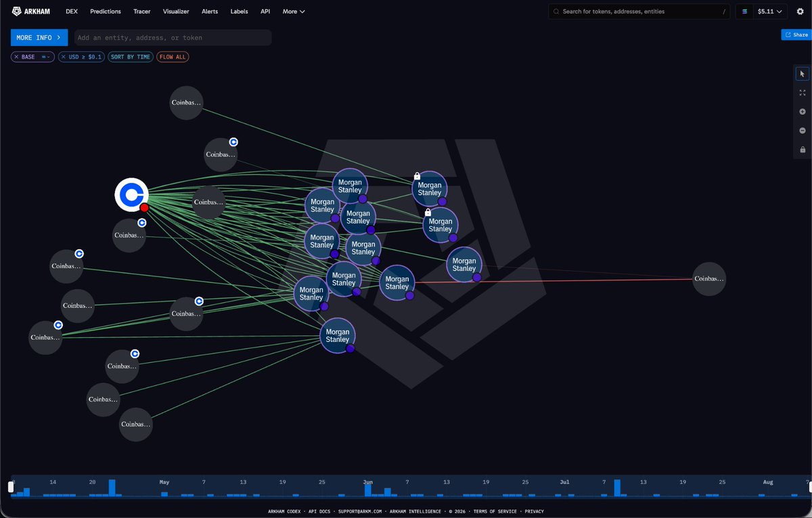Go to the API page
This screenshot has width=812, height=518.
click(265, 12)
